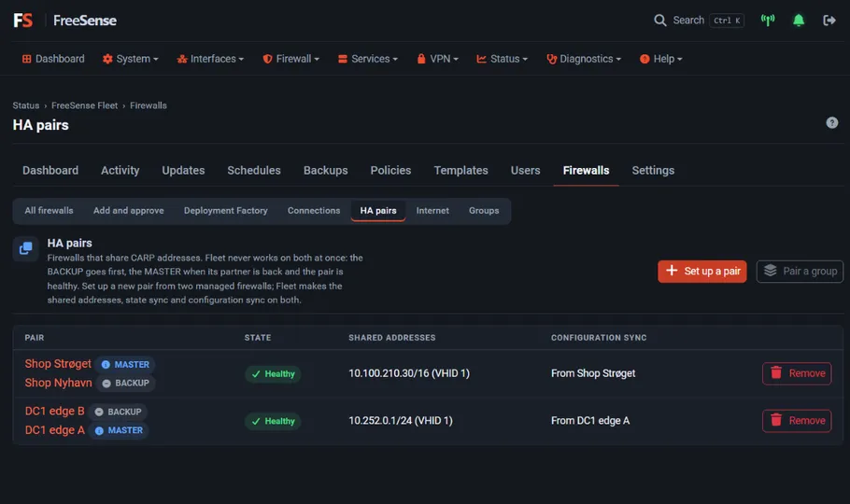Open the Connections sub-tab
Screen dimensions: 850x504
click(314, 210)
